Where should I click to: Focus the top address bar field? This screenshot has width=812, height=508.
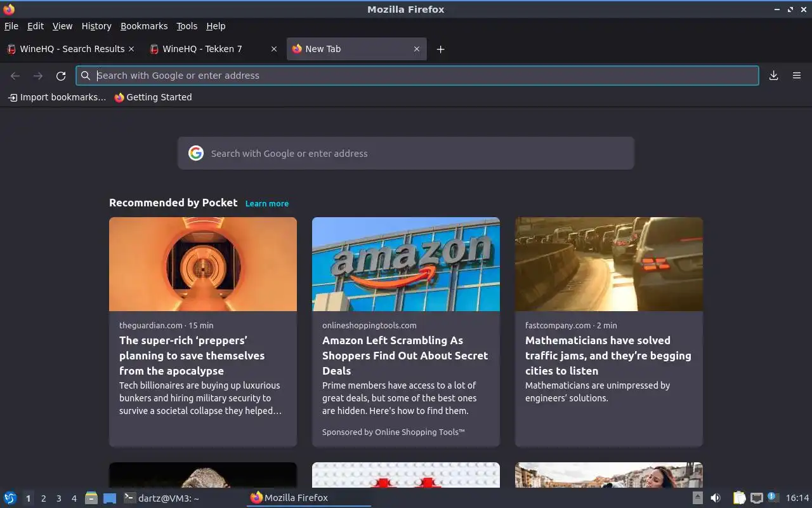coord(417,76)
